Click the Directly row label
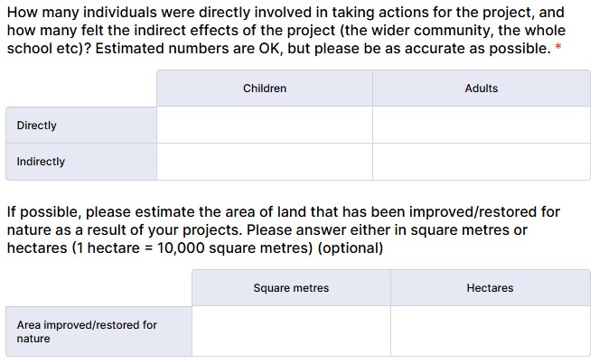Viewport: 599px width, 364px height. (37, 126)
